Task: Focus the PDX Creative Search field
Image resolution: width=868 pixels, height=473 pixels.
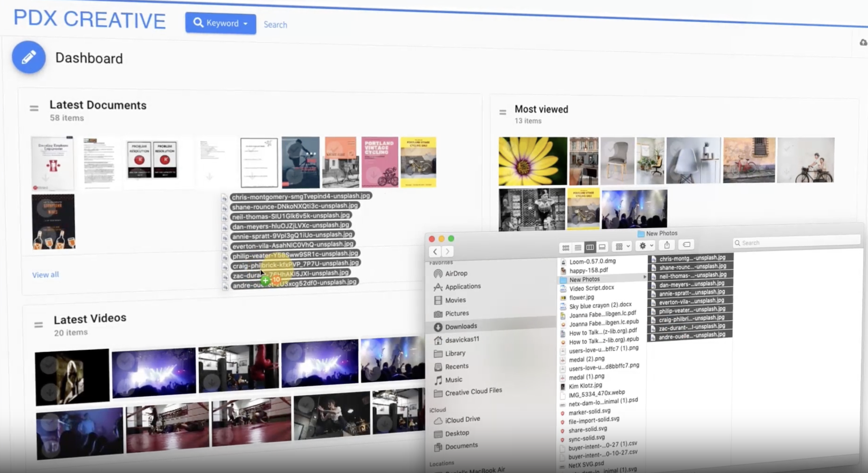Action: click(275, 25)
